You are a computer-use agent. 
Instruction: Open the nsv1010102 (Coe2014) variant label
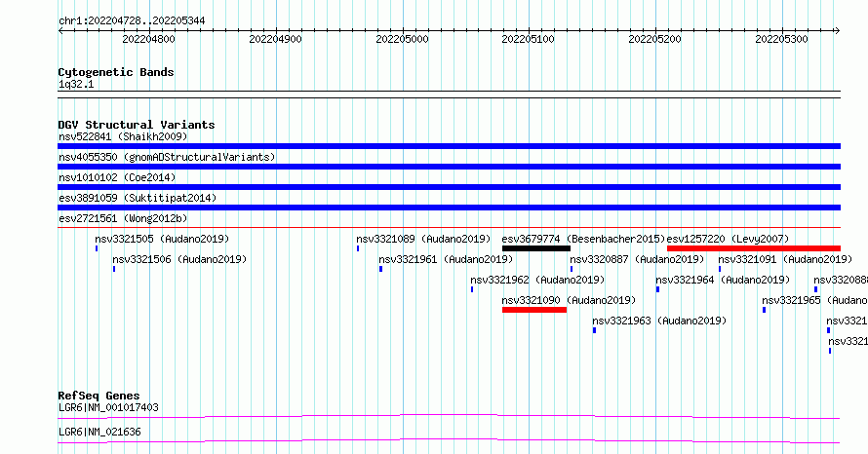[x=117, y=177]
